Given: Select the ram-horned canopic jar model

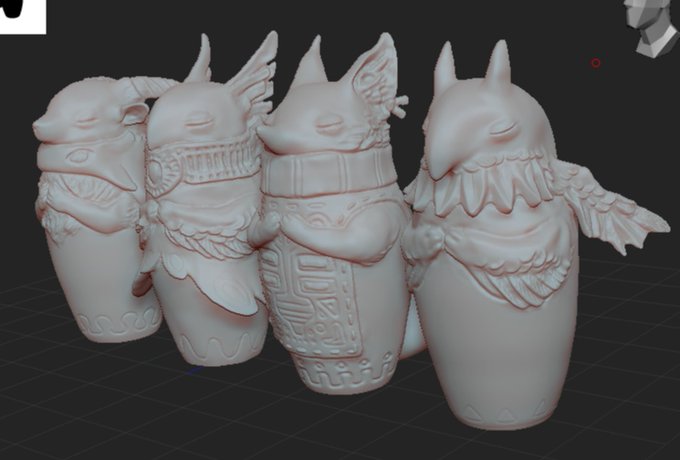Looking at the screenshot, I should 98,208.
